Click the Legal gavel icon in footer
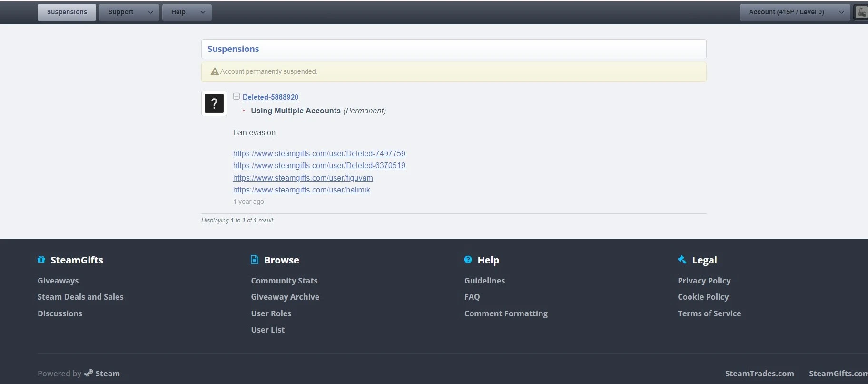 point(682,260)
